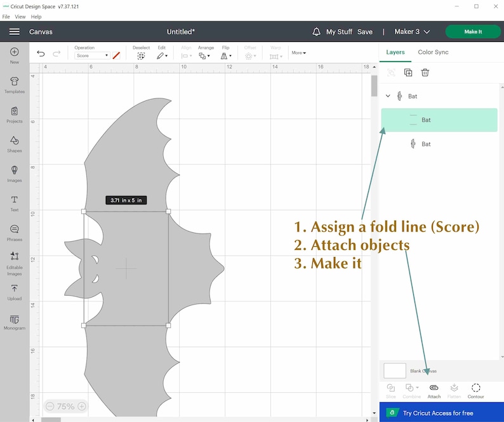Duplicate the selected layer
504x422 pixels.
click(408, 72)
